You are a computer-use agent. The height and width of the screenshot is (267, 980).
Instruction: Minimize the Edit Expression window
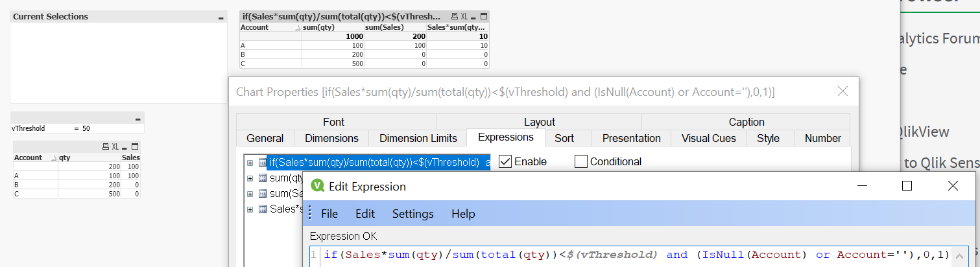click(x=861, y=186)
